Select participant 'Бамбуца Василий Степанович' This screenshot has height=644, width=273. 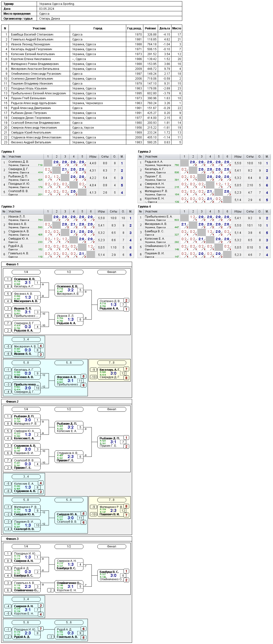pos(32,35)
